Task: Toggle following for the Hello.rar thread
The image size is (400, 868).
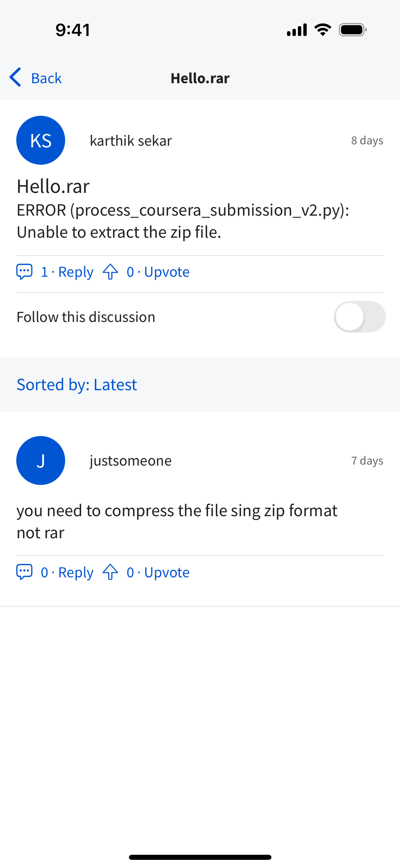Action: tap(359, 316)
